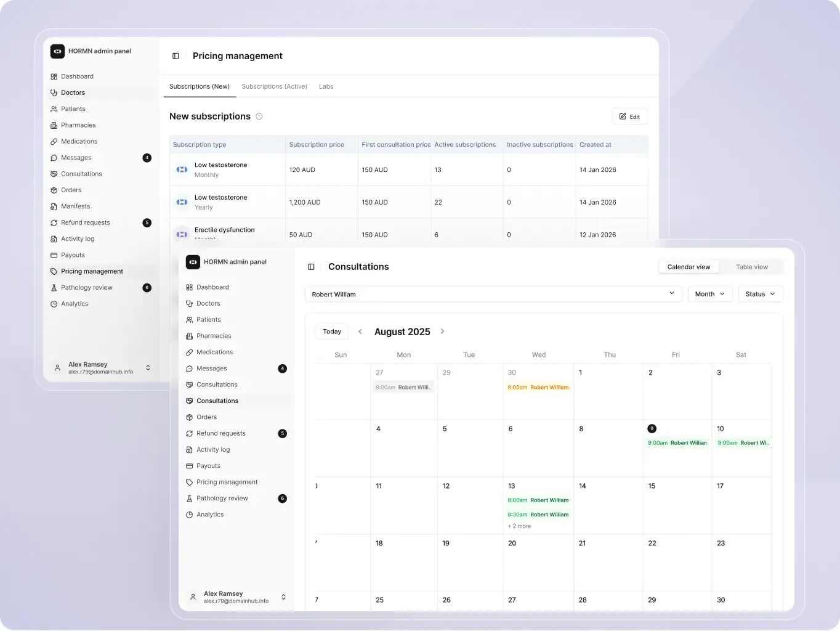The height and width of the screenshot is (631, 840).
Task: Click the Pathology review flask icon in front sidebar
Action: 189,499
